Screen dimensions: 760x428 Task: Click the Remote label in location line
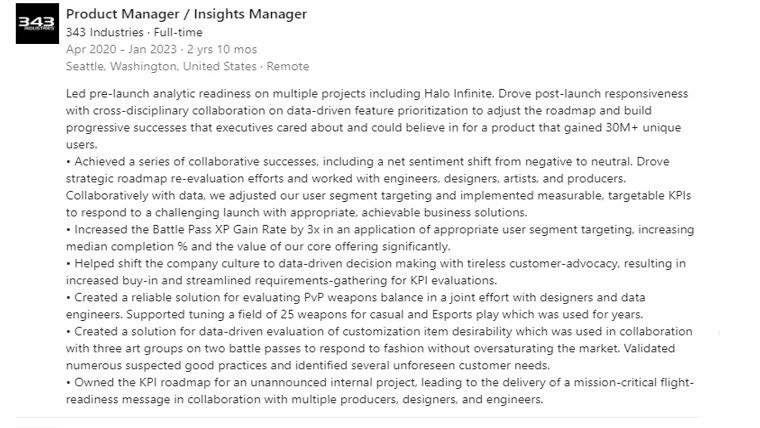point(288,66)
